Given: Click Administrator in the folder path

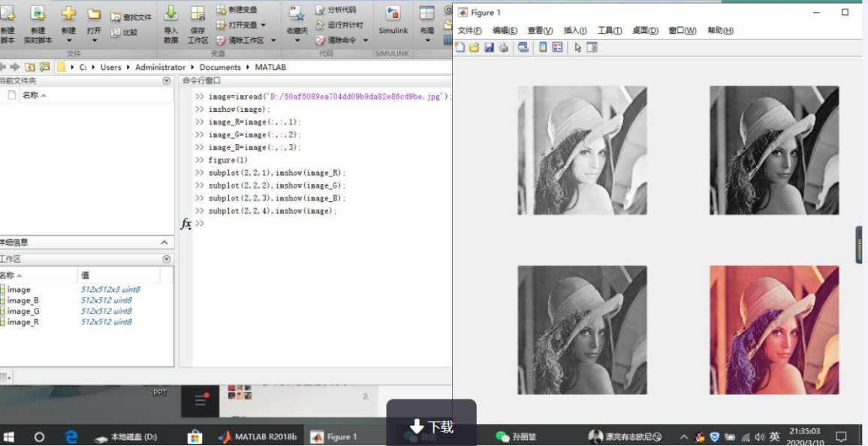Looking at the screenshot, I should point(161,67).
